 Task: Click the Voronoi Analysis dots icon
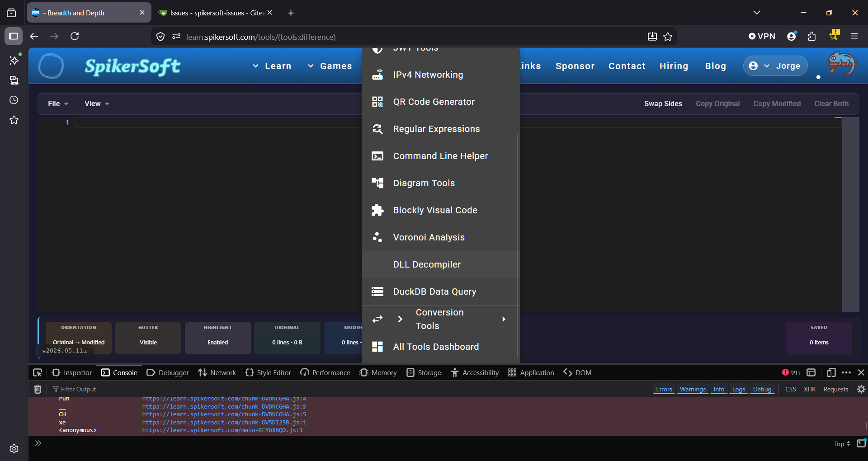377,237
